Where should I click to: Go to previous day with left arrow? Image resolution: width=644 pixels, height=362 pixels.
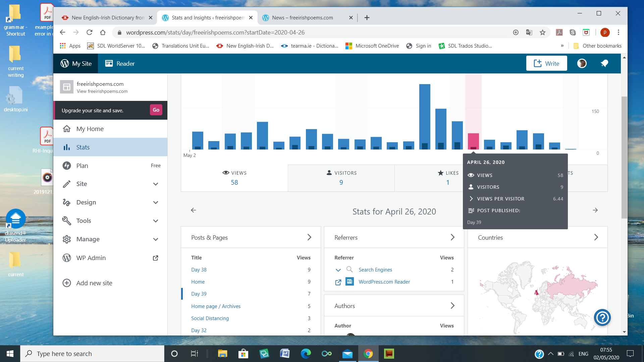[x=194, y=210]
